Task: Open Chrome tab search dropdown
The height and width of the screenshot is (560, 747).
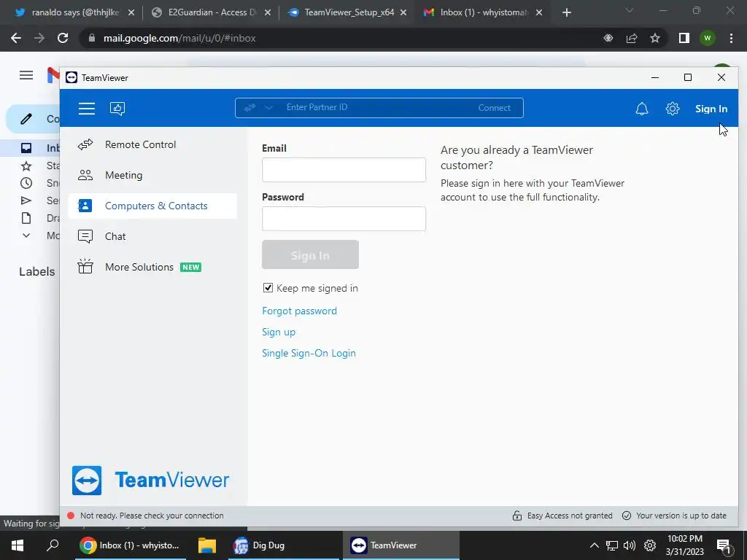Action: pos(630,10)
